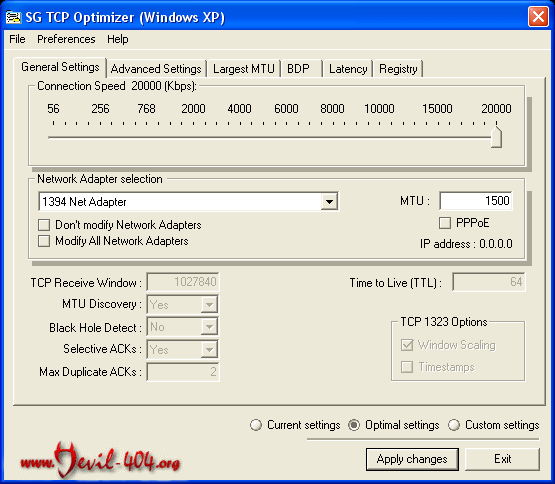Toggle the Window Scaling checkbox
The width and height of the screenshot is (555, 484).
point(407,345)
